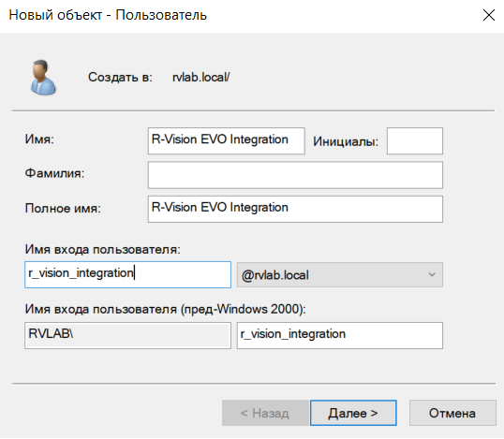Click the пред-Windows 2000 logon label
This screenshot has height=439, width=504.
166,309
